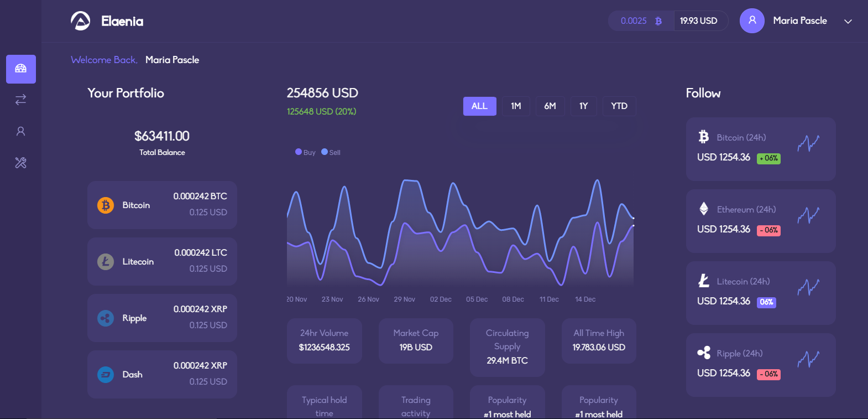Click the Ripple (24h) sparkline chart
Viewport: 868px width, 419px height.
tap(808, 359)
